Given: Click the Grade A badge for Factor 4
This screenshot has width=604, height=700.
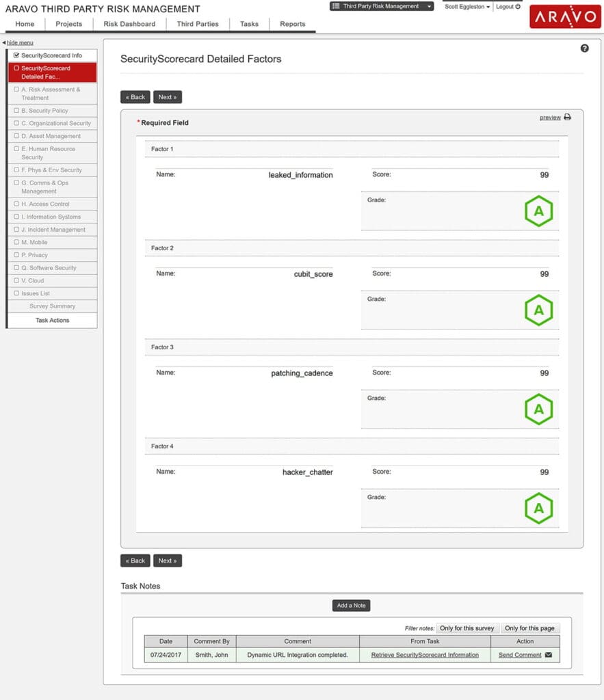Looking at the screenshot, I should [538, 508].
